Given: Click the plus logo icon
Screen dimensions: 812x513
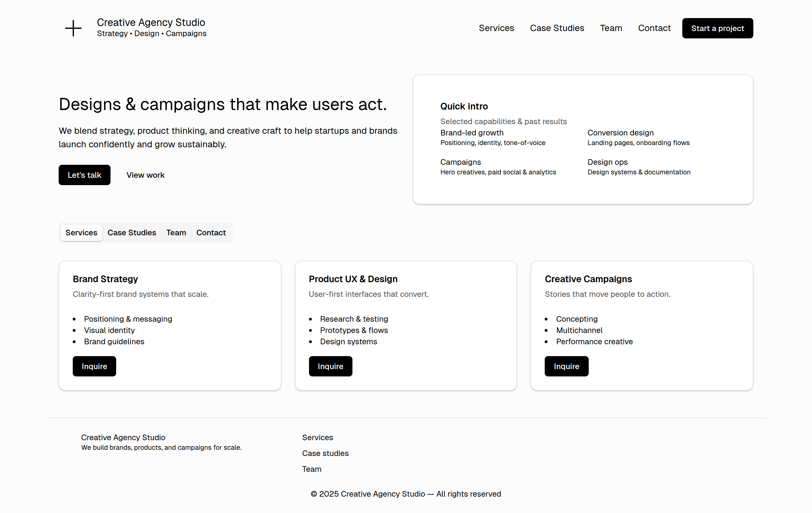Looking at the screenshot, I should [73, 28].
